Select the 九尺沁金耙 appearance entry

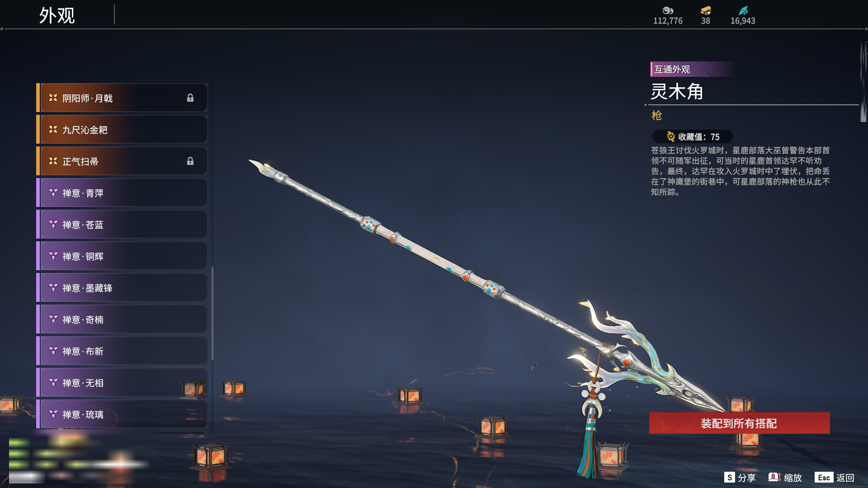(122, 130)
